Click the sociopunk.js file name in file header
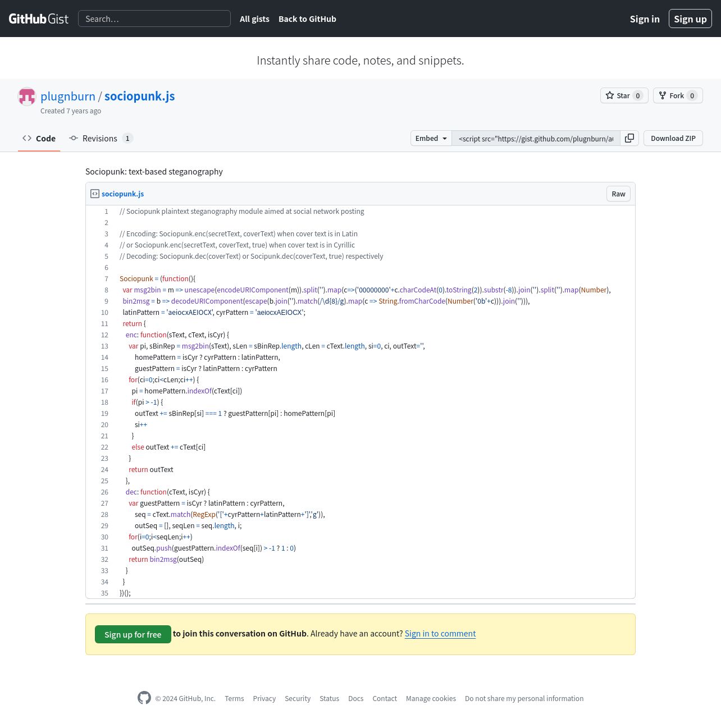Viewport: 721px width, 728px height. click(122, 194)
